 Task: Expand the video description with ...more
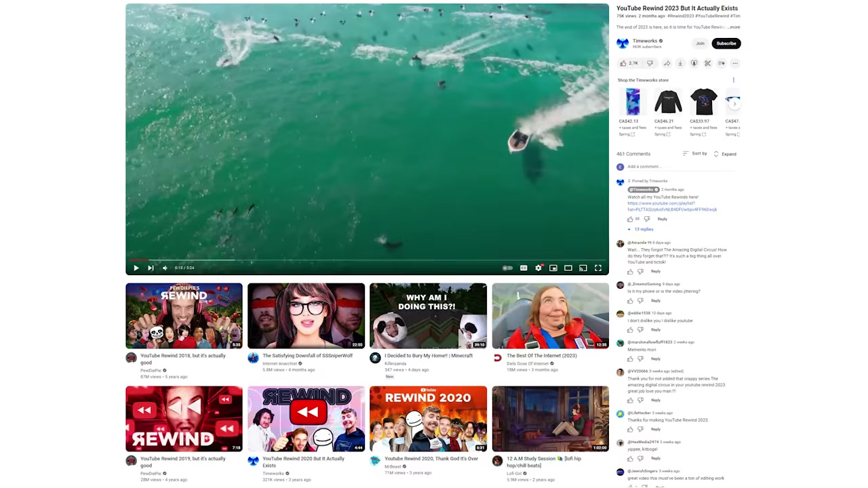(x=734, y=27)
